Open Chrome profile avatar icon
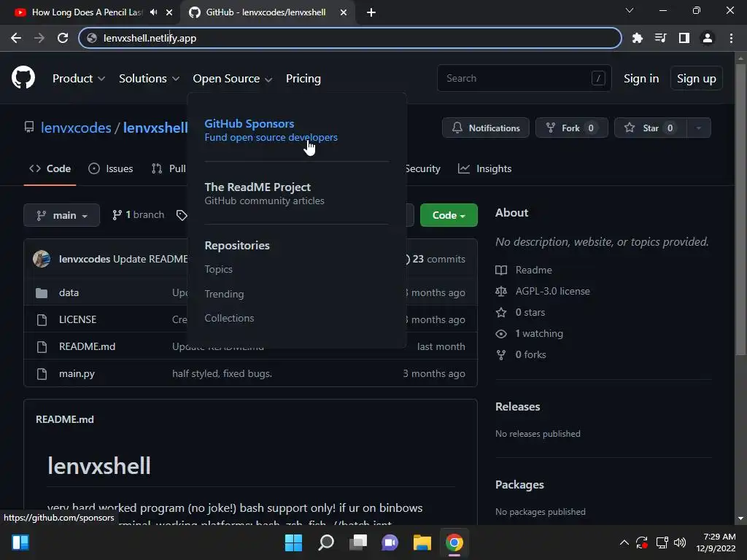This screenshot has width=747, height=560. tap(708, 38)
